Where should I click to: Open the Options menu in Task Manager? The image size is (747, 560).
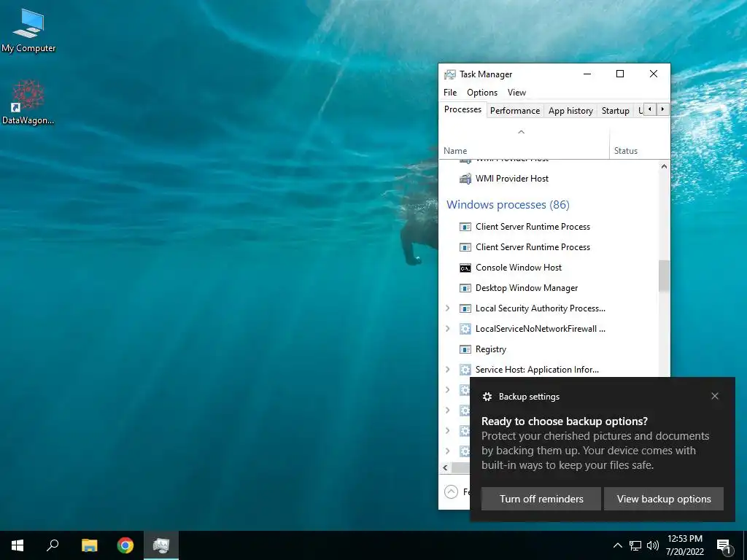click(481, 93)
